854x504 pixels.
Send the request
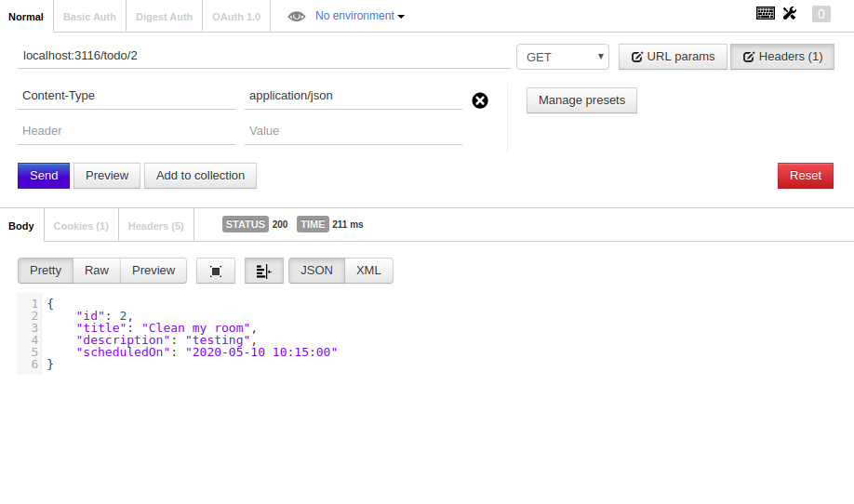click(x=44, y=176)
